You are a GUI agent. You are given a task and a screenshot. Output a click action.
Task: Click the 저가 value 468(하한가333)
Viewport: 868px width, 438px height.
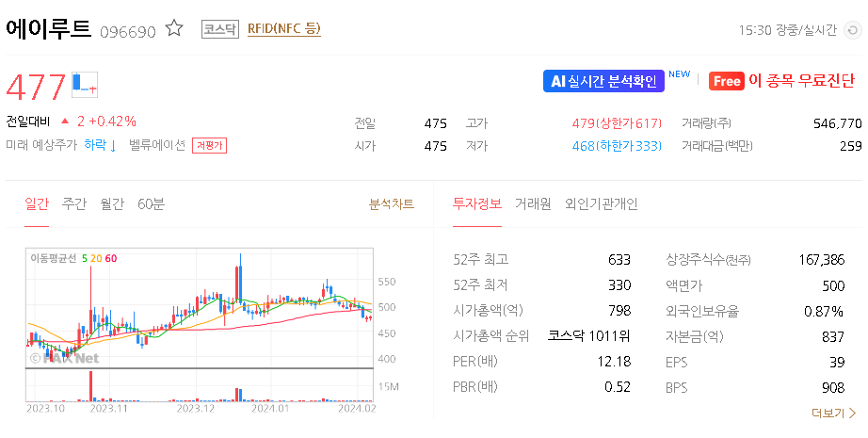(x=617, y=146)
